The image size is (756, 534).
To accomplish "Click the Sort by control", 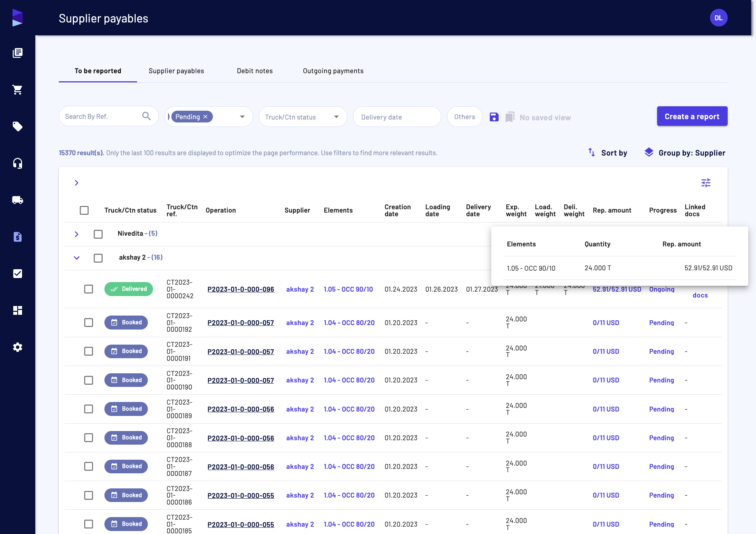I will pos(607,153).
